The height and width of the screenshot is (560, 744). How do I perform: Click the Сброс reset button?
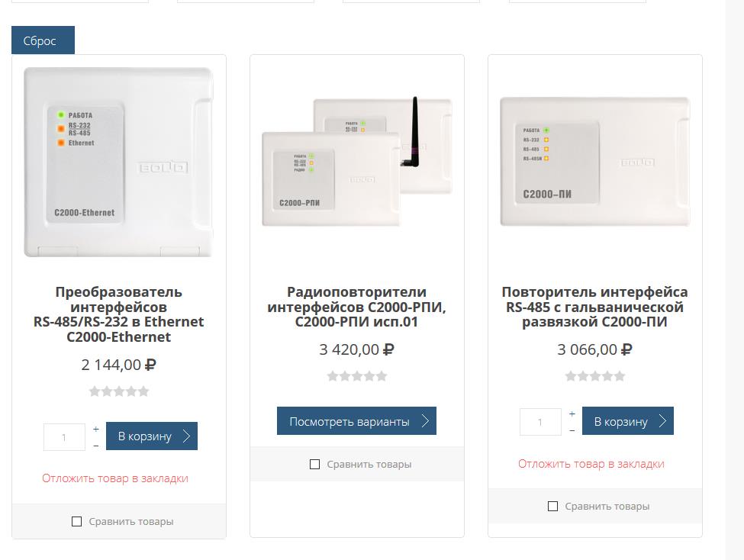[x=43, y=40]
